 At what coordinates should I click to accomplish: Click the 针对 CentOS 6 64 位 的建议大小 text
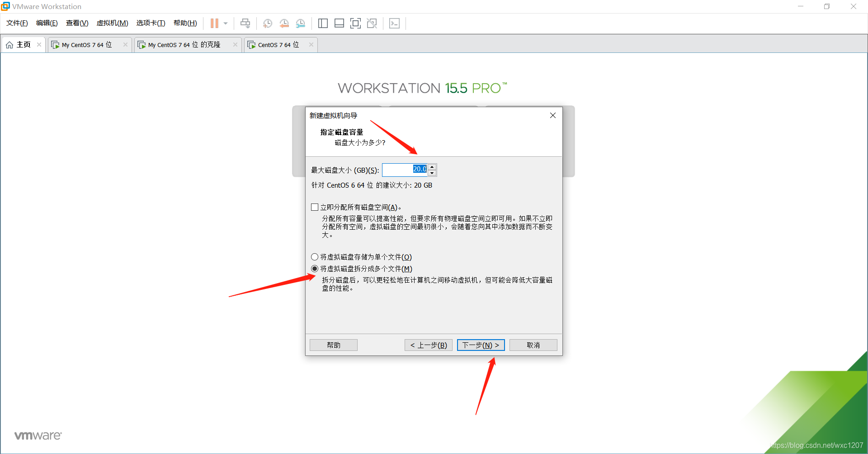pyautogui.click(x=372, y=185)
